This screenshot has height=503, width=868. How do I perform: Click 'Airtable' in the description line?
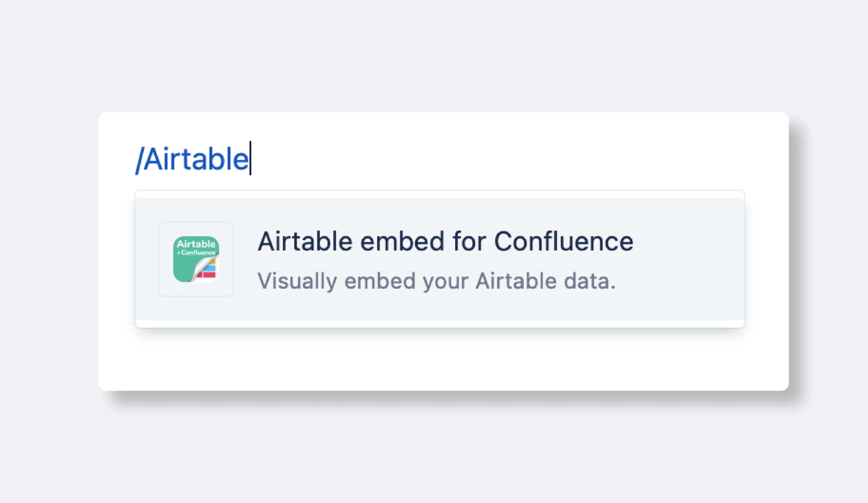click(x=516, y=281)
